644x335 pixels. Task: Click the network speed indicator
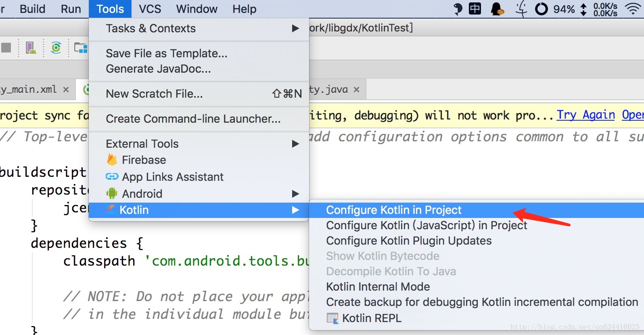[605, 9]
